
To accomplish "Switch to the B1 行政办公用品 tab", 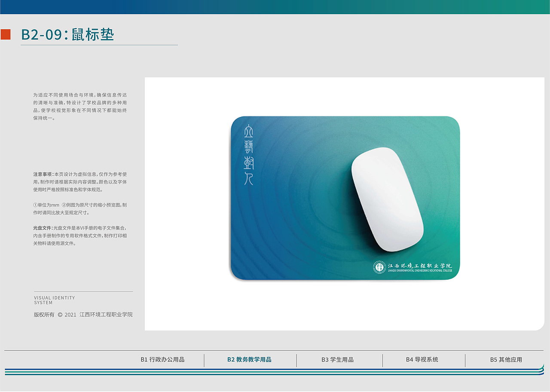I will click(162, 360).
